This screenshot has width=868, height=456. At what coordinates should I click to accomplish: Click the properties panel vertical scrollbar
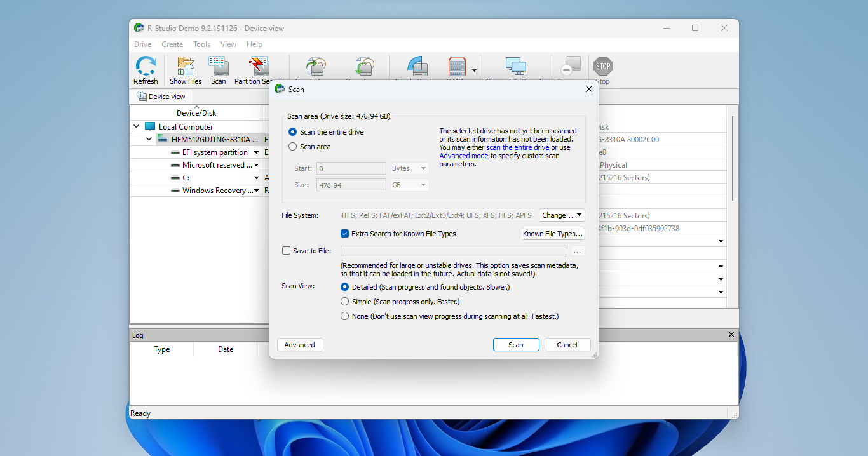(x=732, y=158)
